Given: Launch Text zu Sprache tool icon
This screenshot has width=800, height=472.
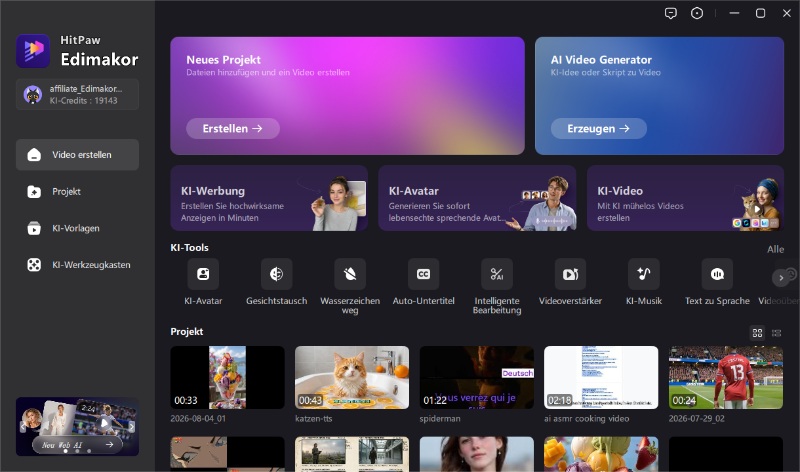Looking at the screenshot, I should tap(717, 274).
